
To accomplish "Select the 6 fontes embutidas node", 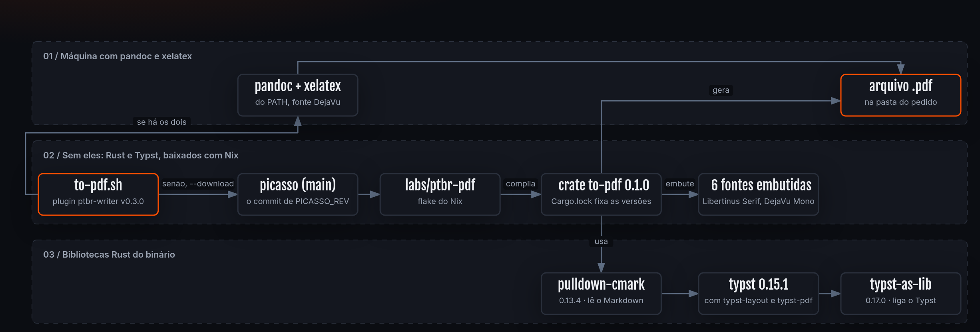I will point(759,194).
